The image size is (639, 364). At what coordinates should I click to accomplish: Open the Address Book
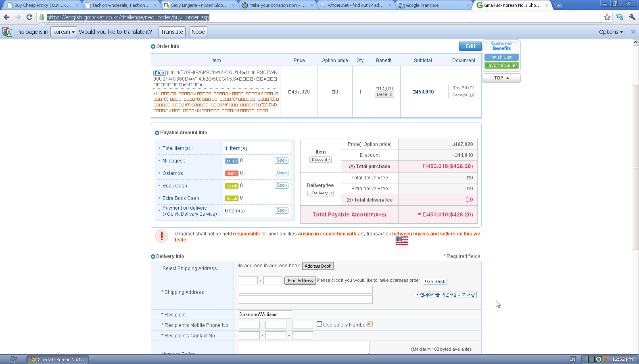pos(318,266)
